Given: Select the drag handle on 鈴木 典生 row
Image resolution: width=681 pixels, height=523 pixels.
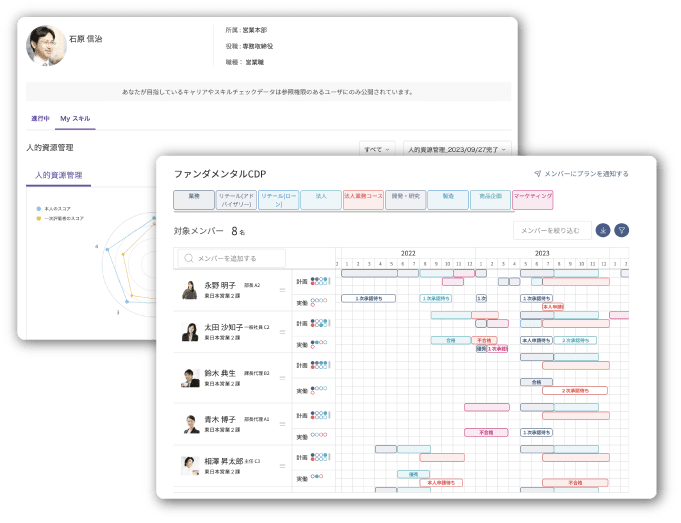Looking at the screenshot, I should pos(282,378).
